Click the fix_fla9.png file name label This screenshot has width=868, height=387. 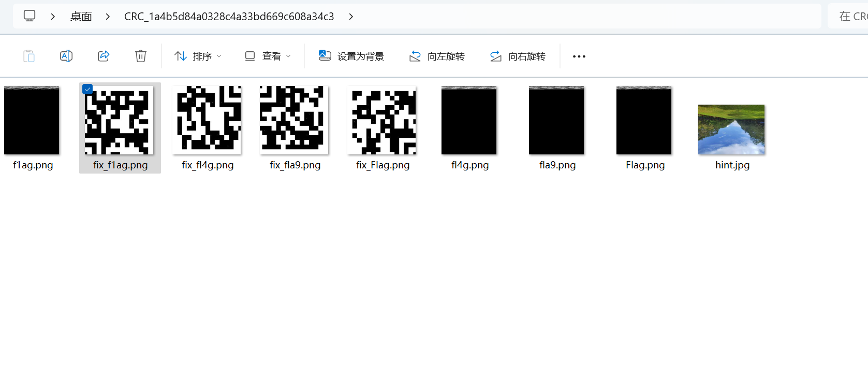pos(295,165)
